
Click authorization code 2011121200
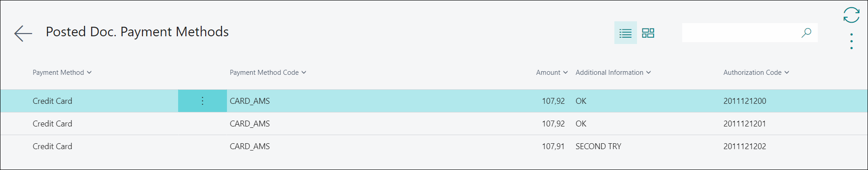click(x=745, y=101)
